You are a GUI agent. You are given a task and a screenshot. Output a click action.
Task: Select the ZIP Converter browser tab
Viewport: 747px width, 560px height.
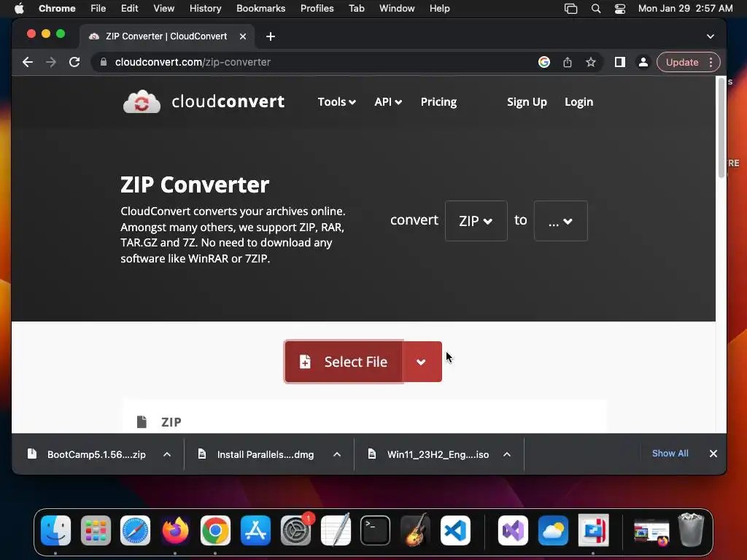point(167,36)
